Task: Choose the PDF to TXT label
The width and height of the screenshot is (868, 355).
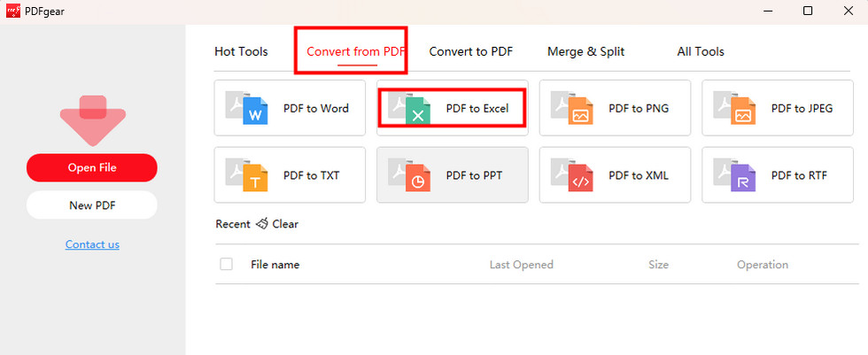Action: point(312,176)
